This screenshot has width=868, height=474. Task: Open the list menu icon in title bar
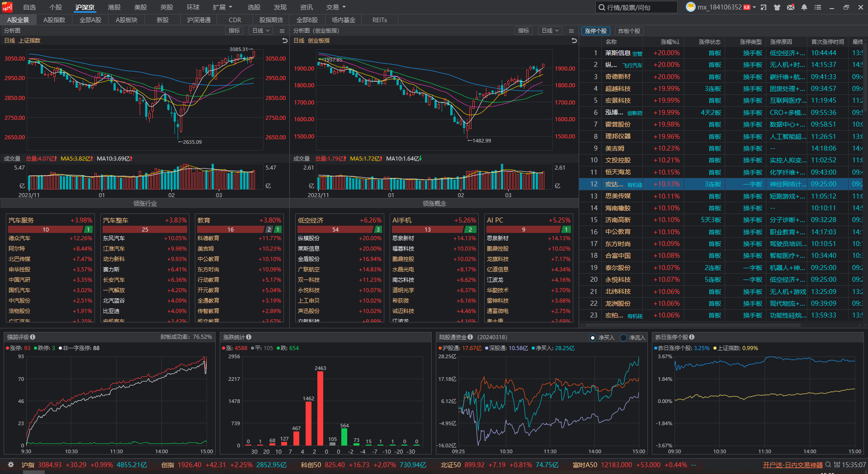point(818,7)
